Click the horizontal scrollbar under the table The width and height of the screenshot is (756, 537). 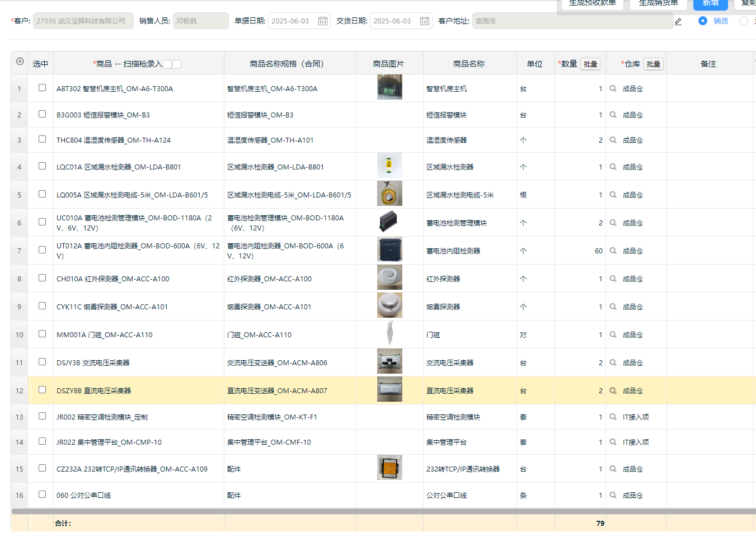point(383,511)
